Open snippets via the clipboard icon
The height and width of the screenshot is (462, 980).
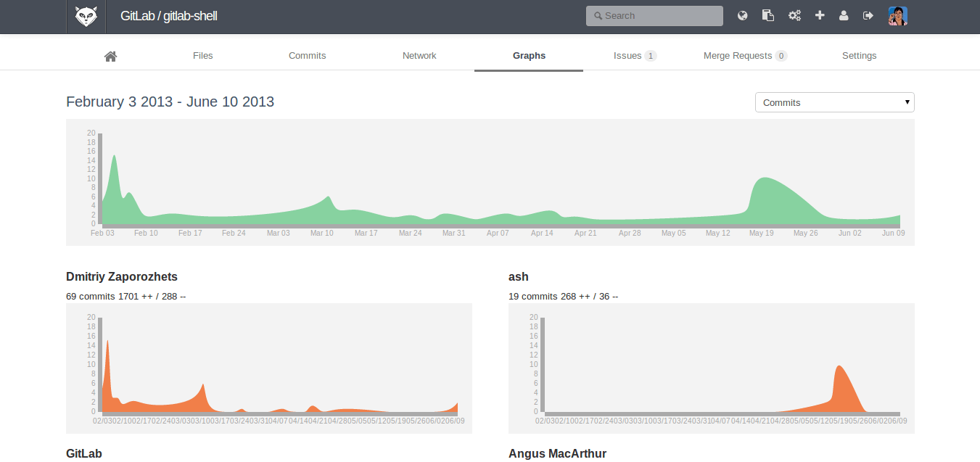pyautogui.click(x=767, y=15)
